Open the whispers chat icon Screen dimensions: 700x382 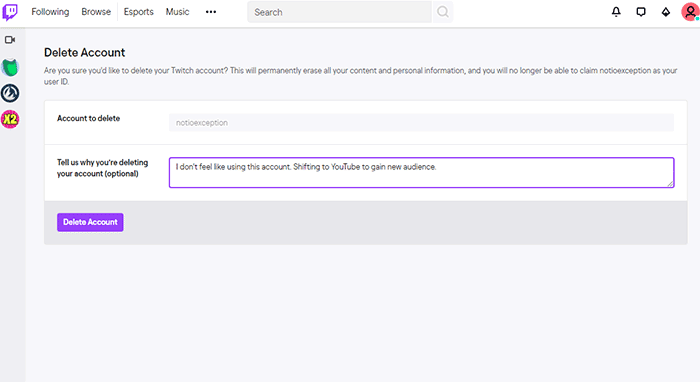coord(641,12)
